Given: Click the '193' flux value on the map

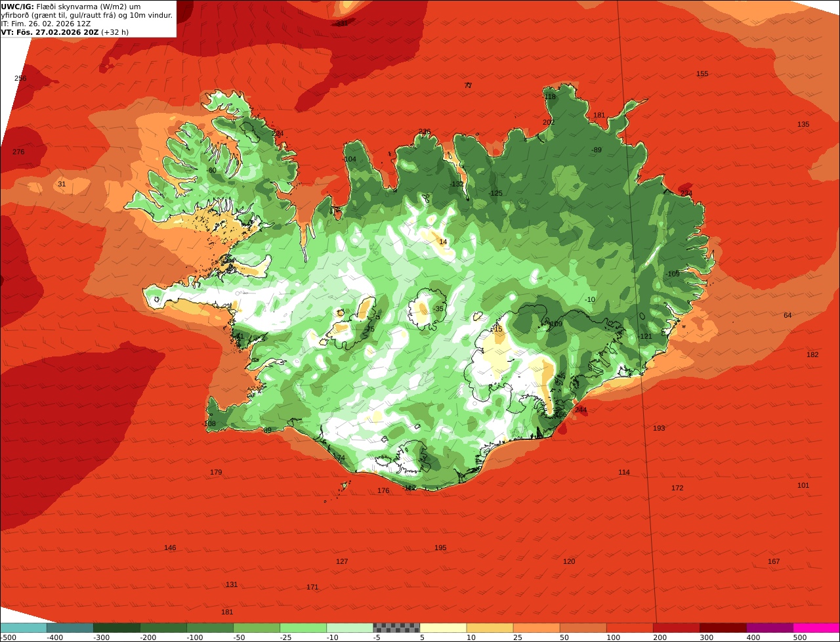Looking at the screenshot, I should click(659, 428).
